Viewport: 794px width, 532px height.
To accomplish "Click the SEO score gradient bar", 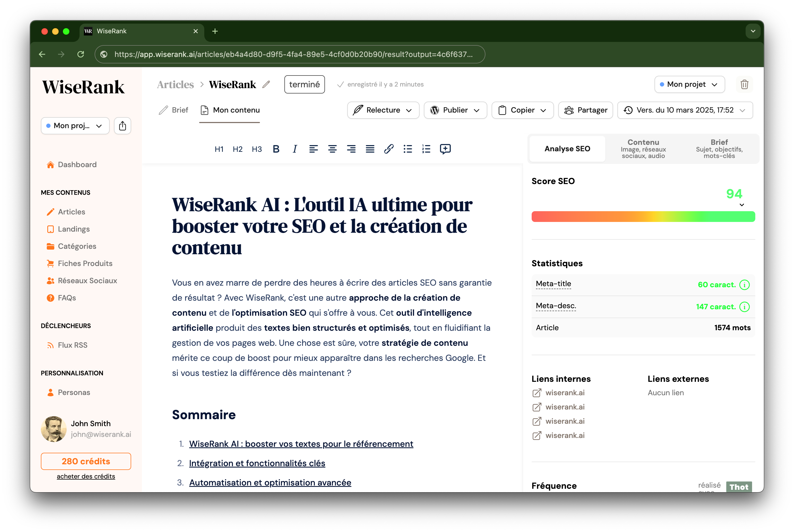I will [x=643, y=217].
